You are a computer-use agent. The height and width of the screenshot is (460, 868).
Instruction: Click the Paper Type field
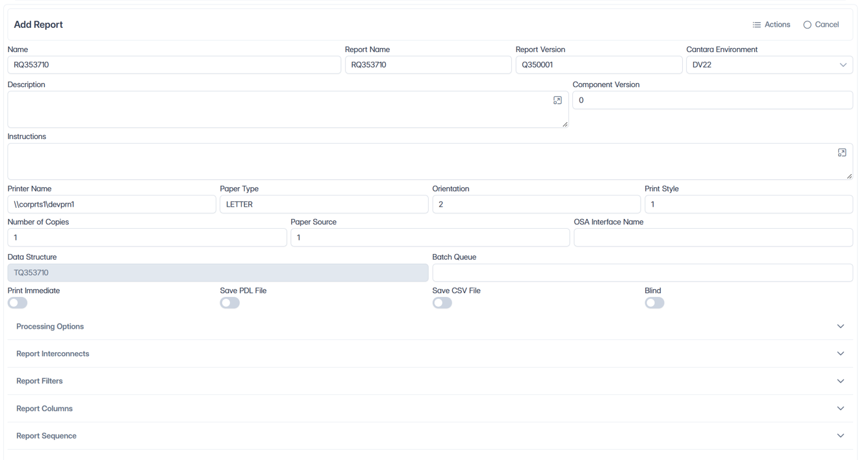[x=324, y=204]
